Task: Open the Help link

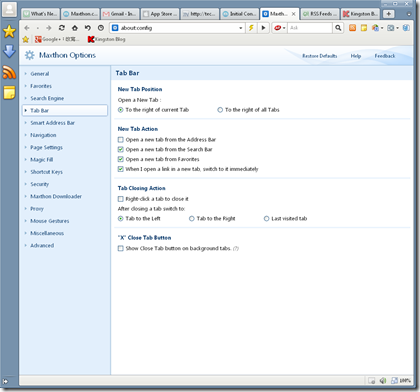Action: pyautogui.click(x=356, y=56)
